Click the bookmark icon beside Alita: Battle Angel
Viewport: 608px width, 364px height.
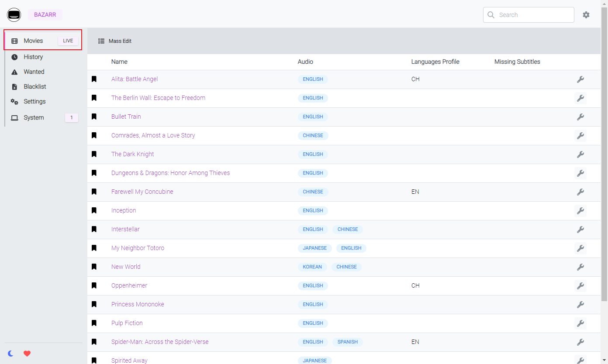pyautogui.click(x=94, y=79)
